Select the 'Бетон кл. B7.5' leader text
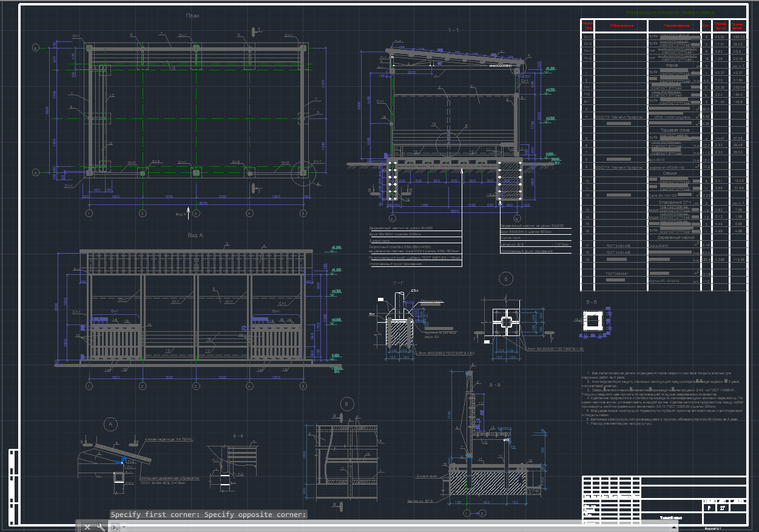Image resolution: width=759 pixels, height=532 pixels. pos(419,501)
